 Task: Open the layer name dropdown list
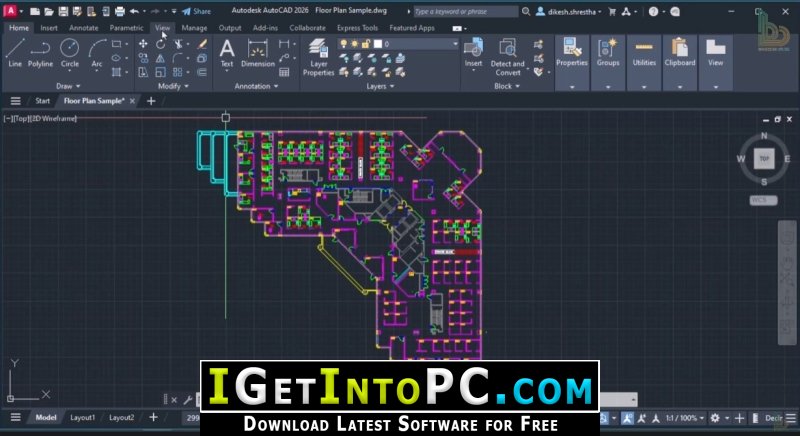[x=455, y=44]
